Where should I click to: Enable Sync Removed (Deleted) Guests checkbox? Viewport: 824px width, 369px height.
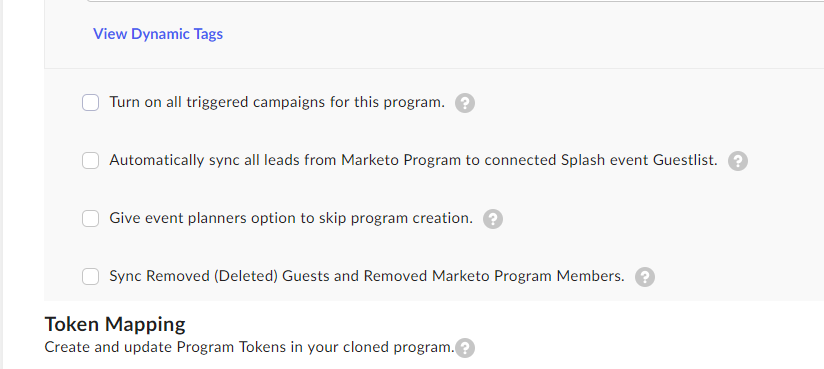[90, 276]
